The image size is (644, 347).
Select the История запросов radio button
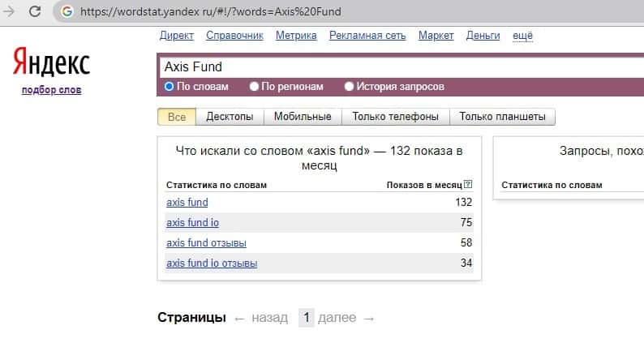click(350, 86)
